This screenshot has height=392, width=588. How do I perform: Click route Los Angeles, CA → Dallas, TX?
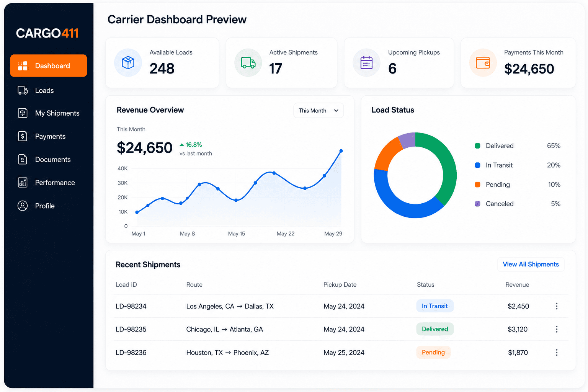tap(230, 306)
